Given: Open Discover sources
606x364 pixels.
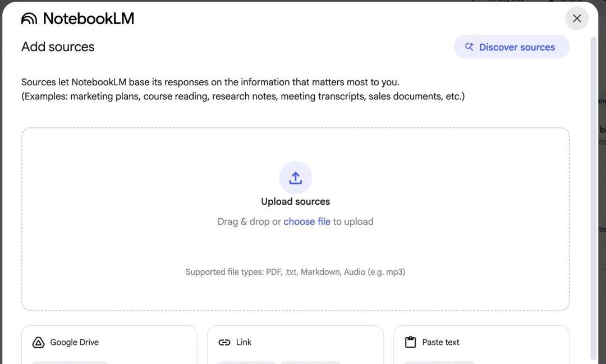Looking at the screenshot, I should 511,47.
